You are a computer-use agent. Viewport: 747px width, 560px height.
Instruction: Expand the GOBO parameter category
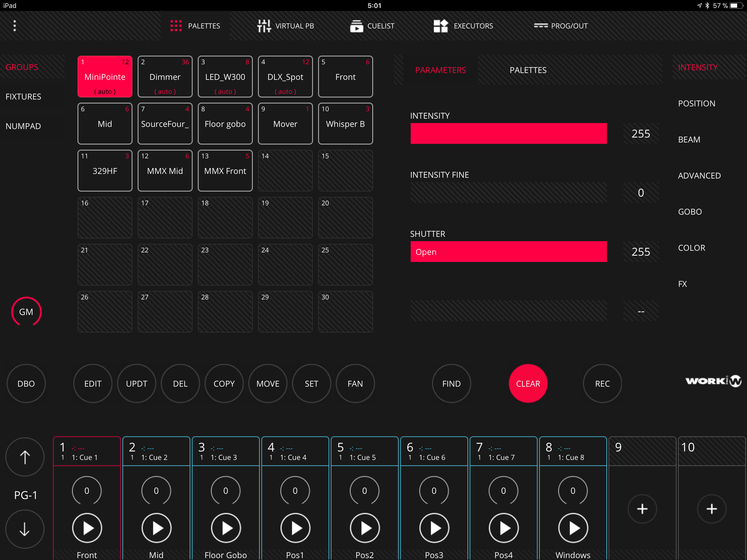click(x=690, y=212)
